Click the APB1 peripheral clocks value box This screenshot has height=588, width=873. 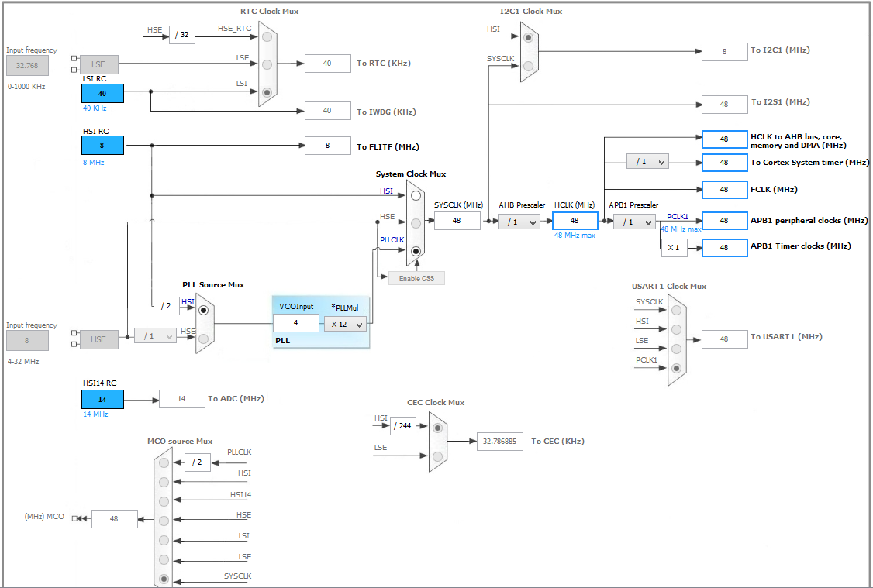(724, 221)
